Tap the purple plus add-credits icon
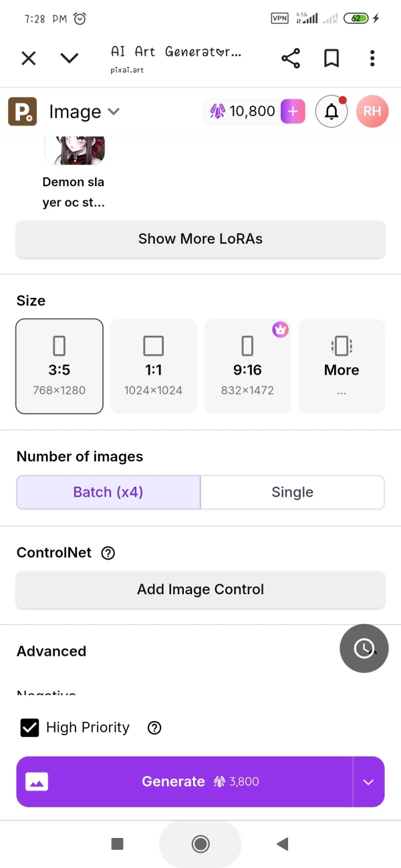This screenshot has width=401, height=868. tap(293, 112)
